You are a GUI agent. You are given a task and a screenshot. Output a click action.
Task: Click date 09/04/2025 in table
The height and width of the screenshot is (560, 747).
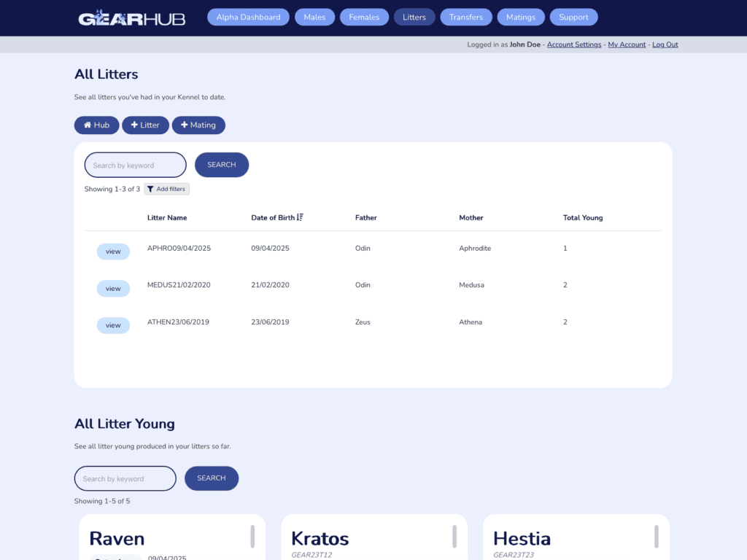(x=270, y=248)
